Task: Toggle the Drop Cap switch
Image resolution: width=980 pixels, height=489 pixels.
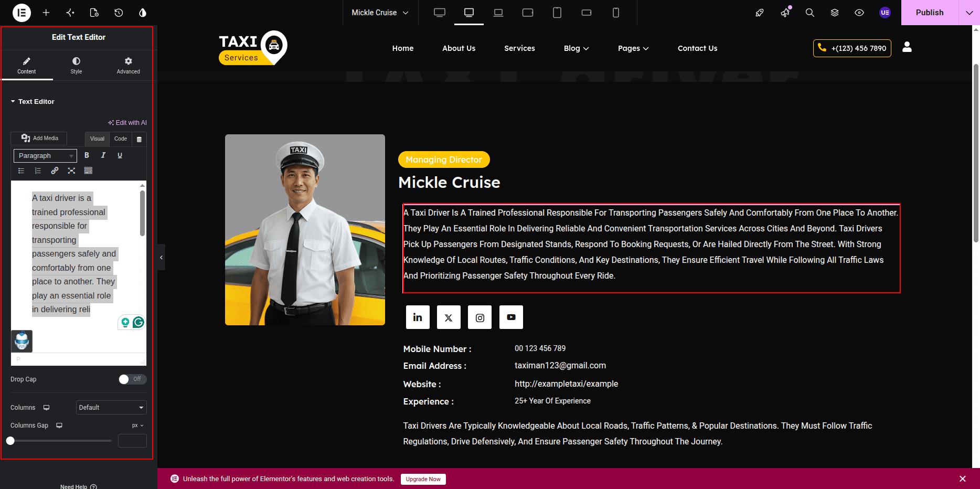Action: click(x=132, y=379)
